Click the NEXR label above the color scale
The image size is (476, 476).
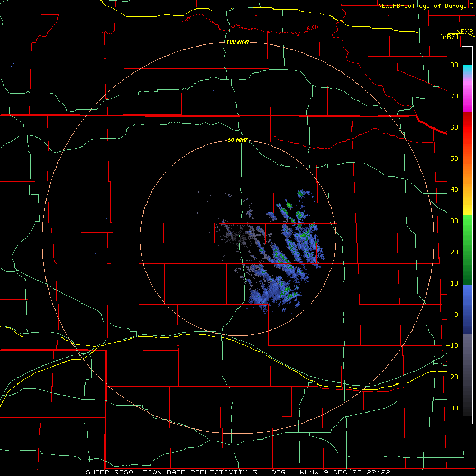(465, 31)
